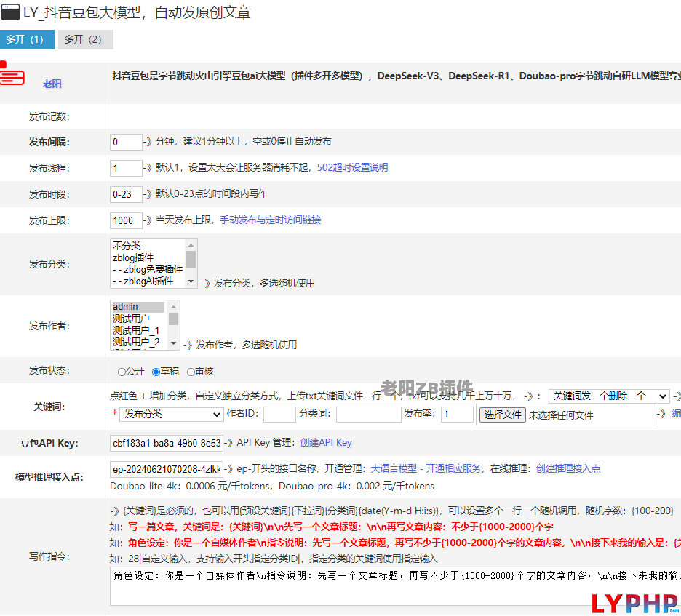Click up arrow of author list scrollbar
This screenshot has width=681, height=616.
[x=173, y=307]
